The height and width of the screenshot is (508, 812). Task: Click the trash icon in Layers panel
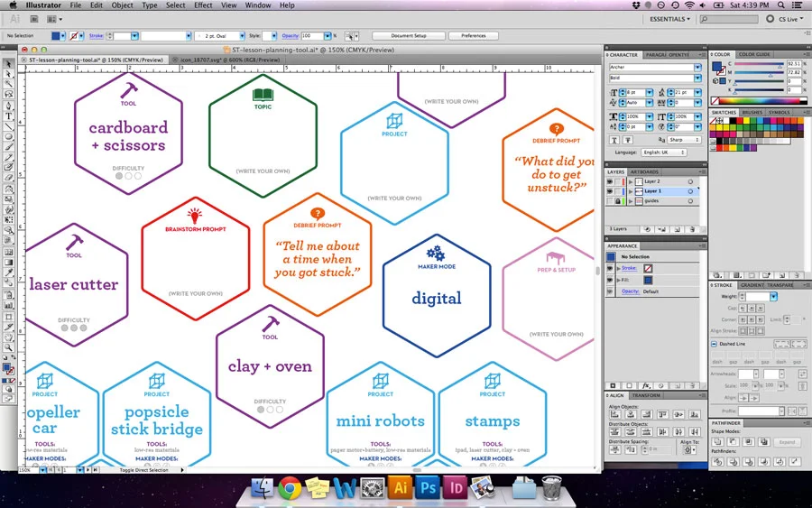[692, 229]
